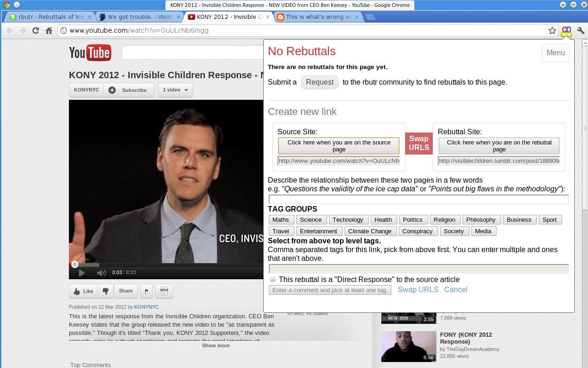Image resolution: width=588 pixels, height=368 pixels.
Task: Select the Health tag group
Action: 383,220
